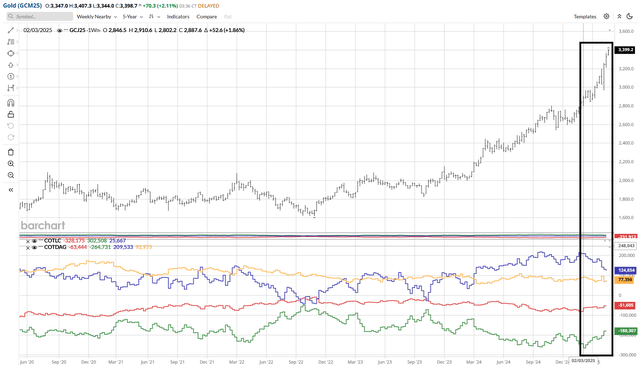Expand Fibonacci tool options arrow
Viewport: 640px width, 365px height.
[17, 42]
